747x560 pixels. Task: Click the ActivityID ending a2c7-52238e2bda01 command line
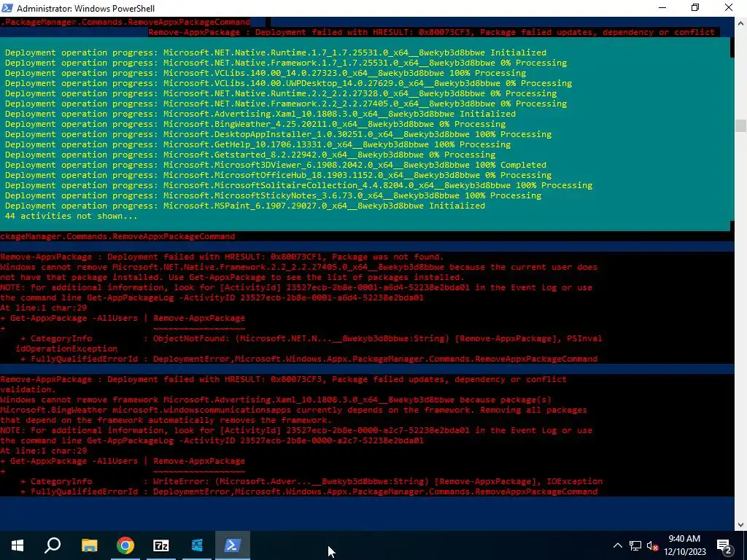pyautogui.click(x=212, y=440)
